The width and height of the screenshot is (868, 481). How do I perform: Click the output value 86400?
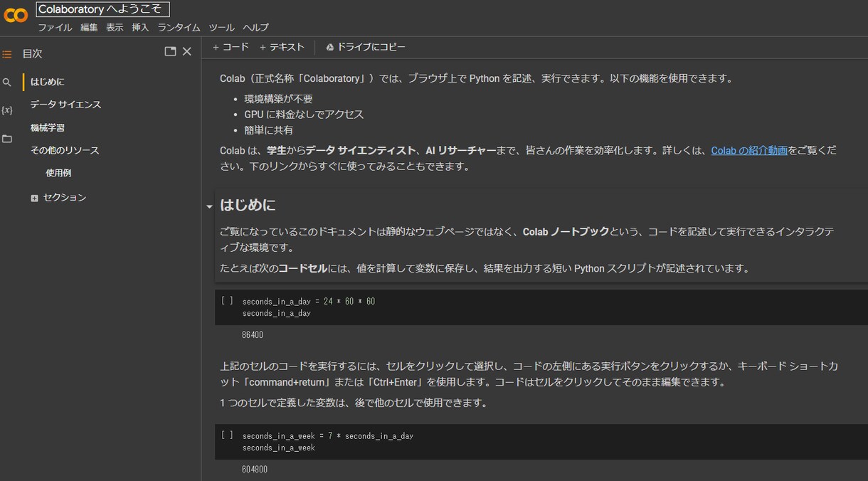point(253,335)
